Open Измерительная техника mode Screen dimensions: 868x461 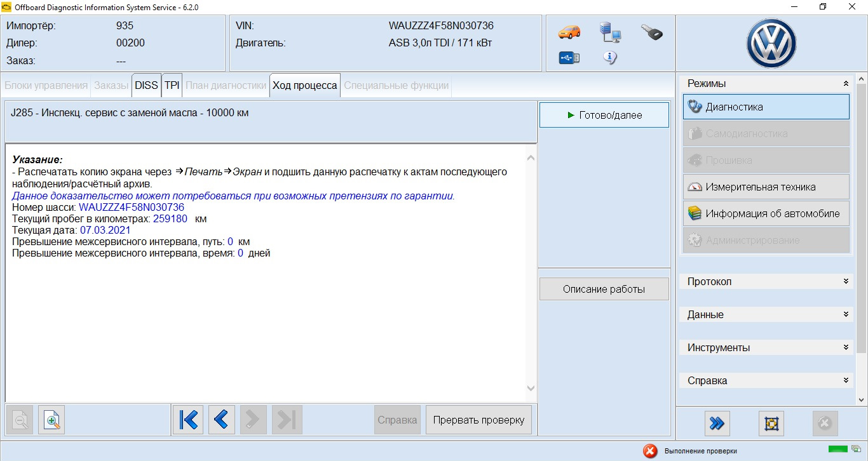coord(766,187)
